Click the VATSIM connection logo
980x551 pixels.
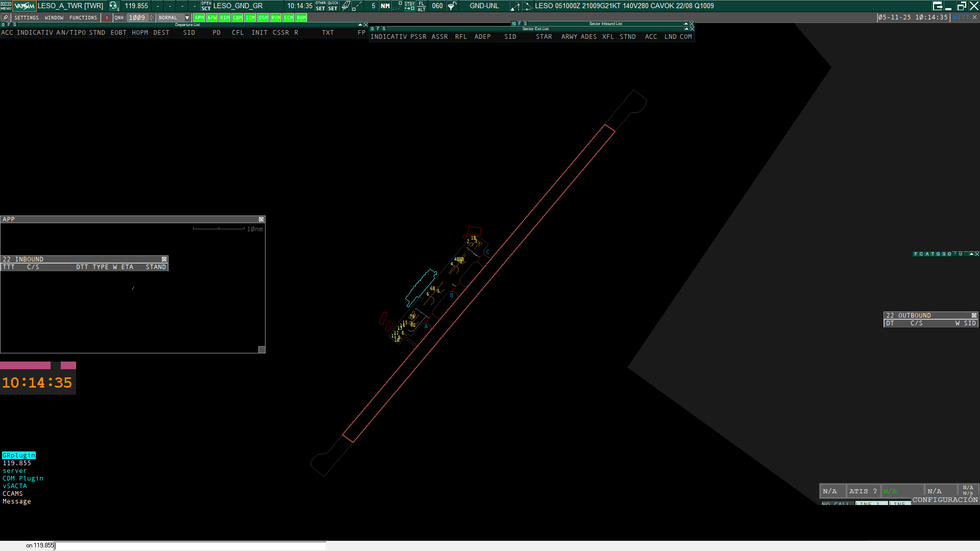tap(25, 6)
